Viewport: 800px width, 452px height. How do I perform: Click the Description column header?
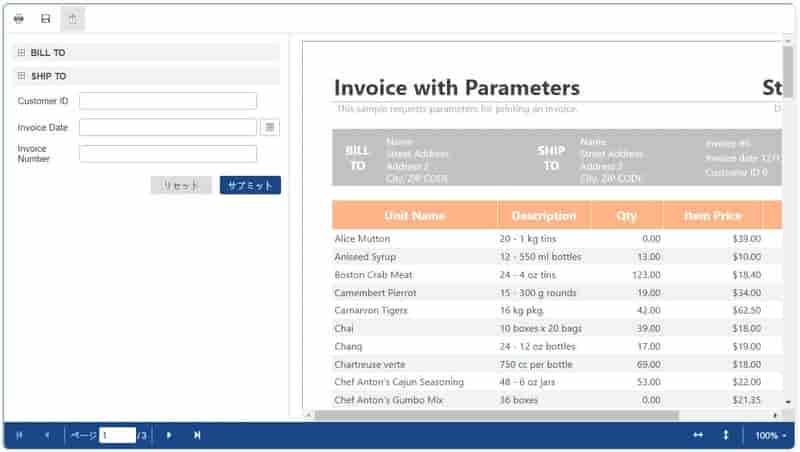(x=544, y=215)
